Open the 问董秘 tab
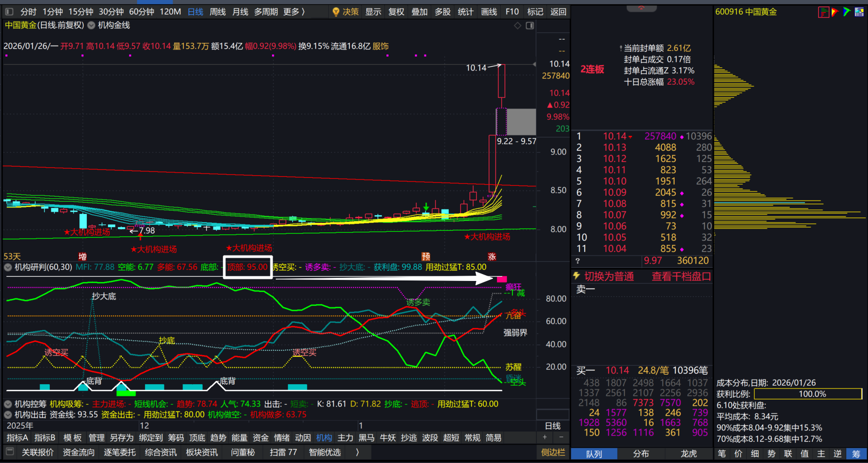The width and height of the screenshot is (868, 463). pyautogui.click(x=243, y=452)
